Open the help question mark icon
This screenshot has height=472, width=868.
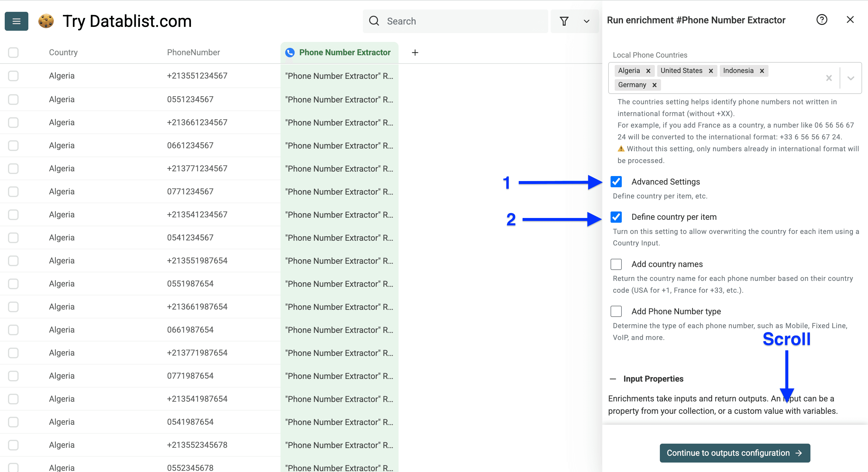click(822, 19)
